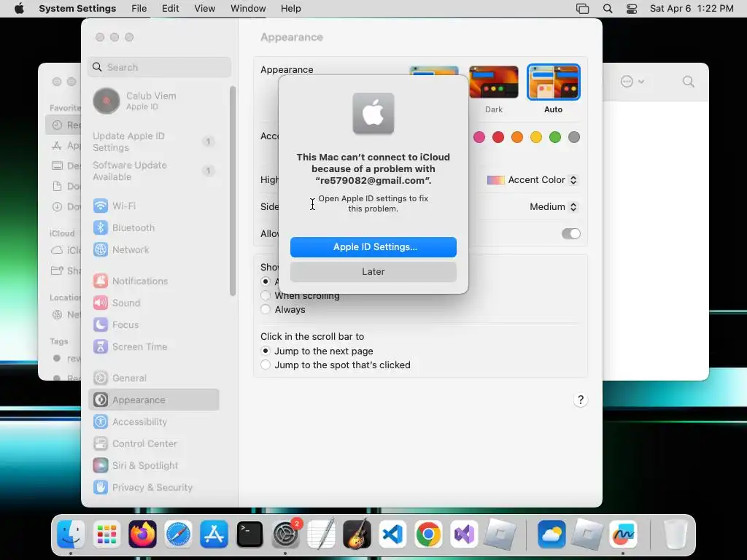Viewport: 747px width, 560px height.
Task: Pick the red accent color
Action: [x=498, y=137]
